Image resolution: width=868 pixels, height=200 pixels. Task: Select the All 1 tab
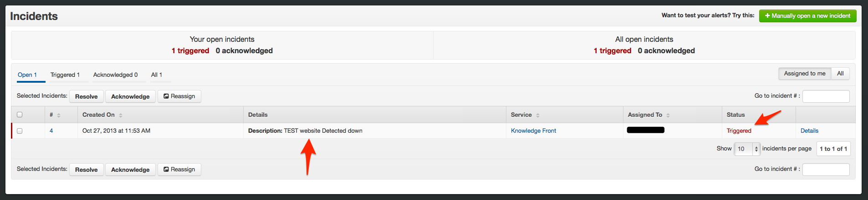click(x=157, y=75)
